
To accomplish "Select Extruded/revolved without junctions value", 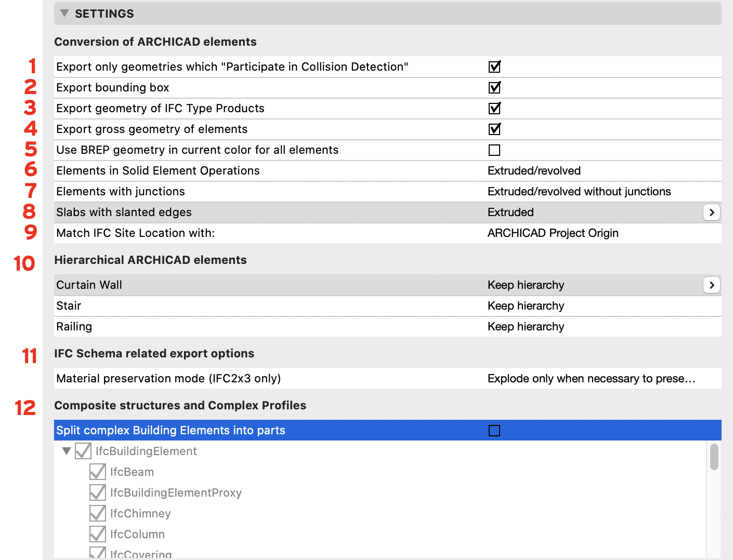I will pyautogui.click(x=579, y=192).
